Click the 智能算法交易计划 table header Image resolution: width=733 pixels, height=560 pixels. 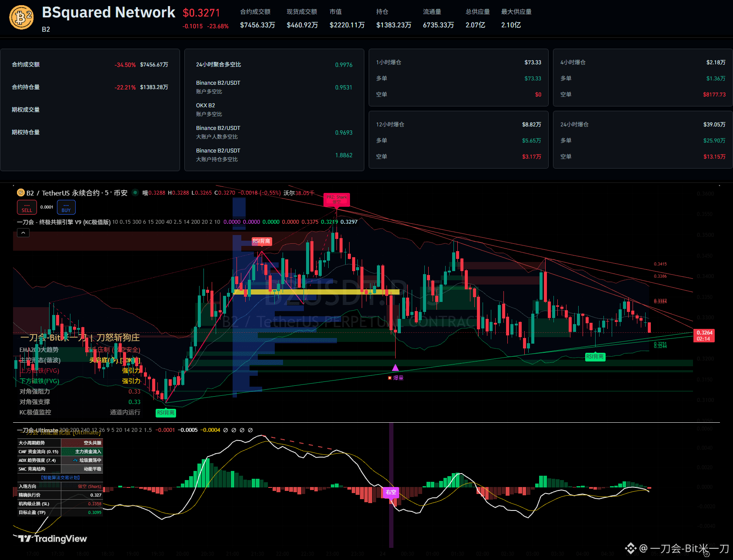click(x=60, y=477)
